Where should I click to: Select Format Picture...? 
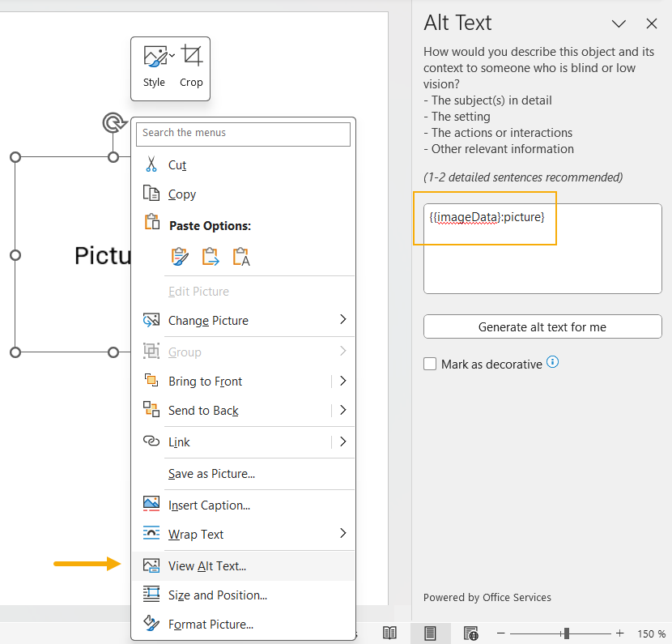click(243, 625)
